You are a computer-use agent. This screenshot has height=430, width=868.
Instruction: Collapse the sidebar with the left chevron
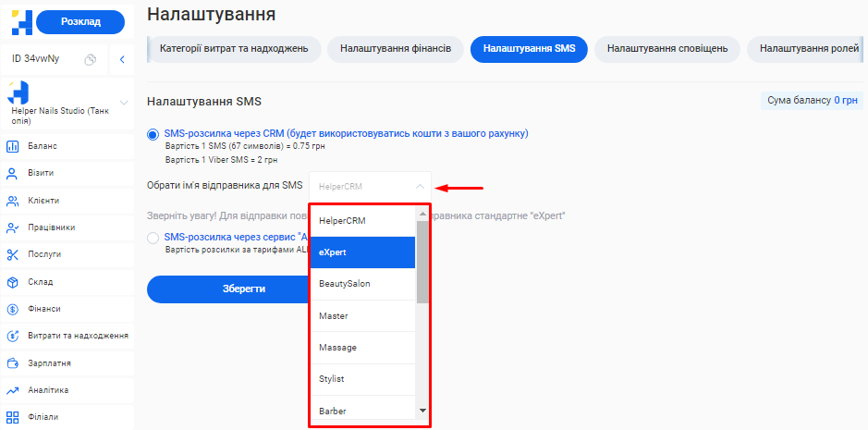(123, 59)
